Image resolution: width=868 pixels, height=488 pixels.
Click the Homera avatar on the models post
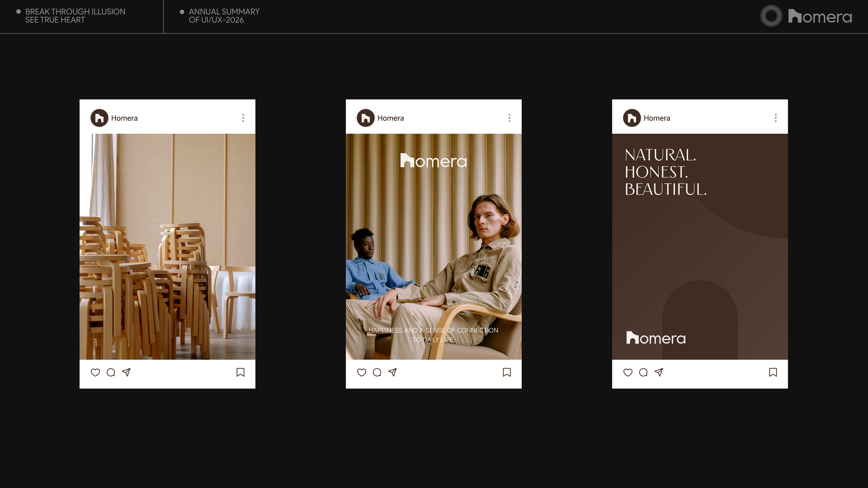pyautogui.click(x=366, y=118)
